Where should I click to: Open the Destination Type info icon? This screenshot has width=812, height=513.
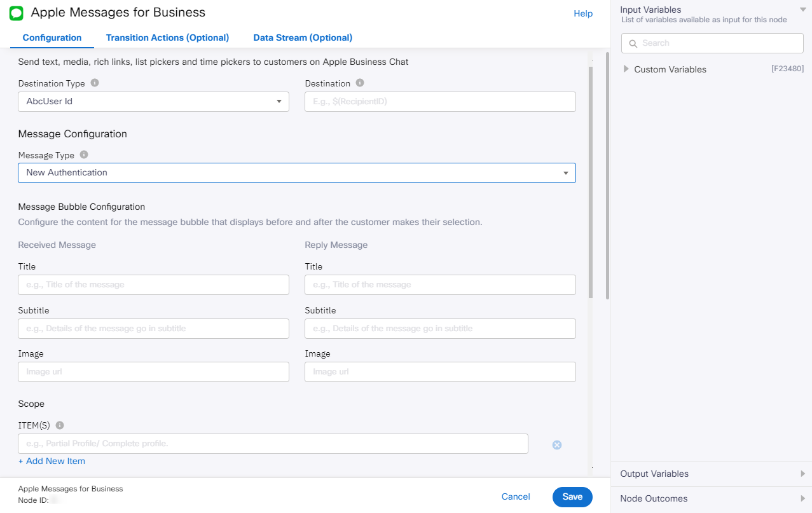(95, 83)
